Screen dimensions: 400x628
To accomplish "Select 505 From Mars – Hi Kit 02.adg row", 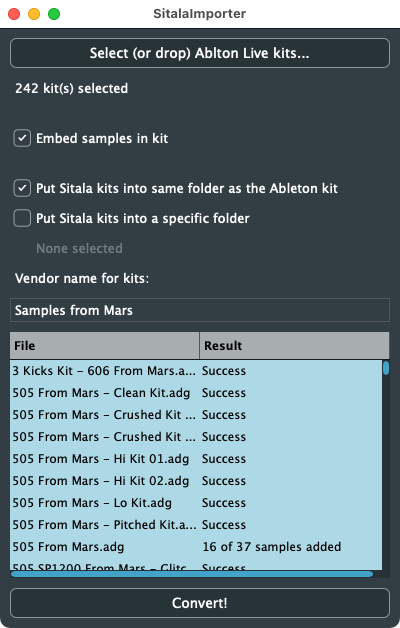I will [x=196, y=481].
